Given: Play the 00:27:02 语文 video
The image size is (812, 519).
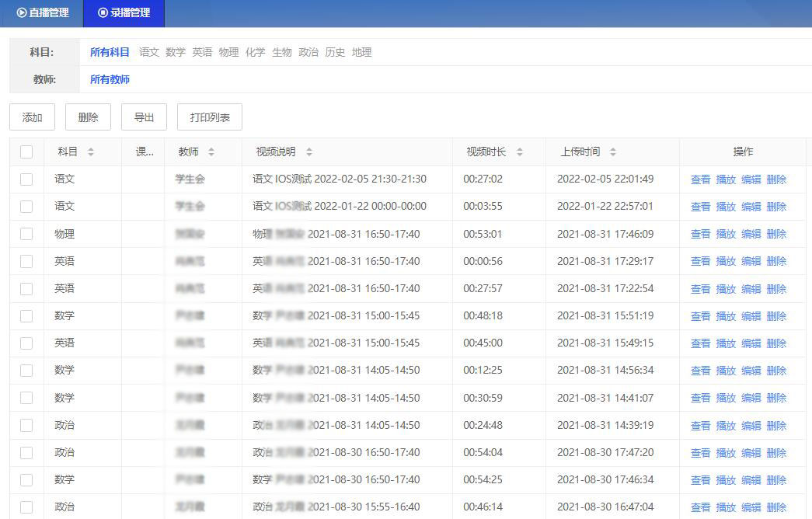Looking at the screenshot, I should click(726, 179).
